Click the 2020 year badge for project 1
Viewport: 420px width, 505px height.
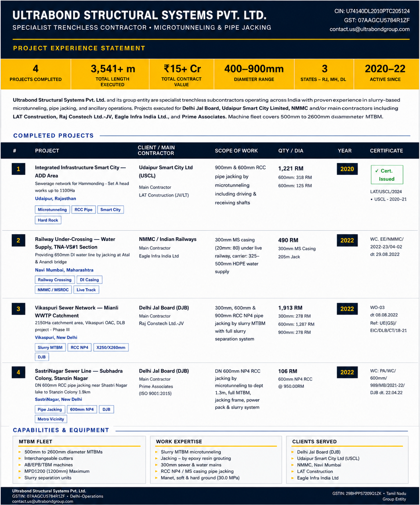pos(347,169)
